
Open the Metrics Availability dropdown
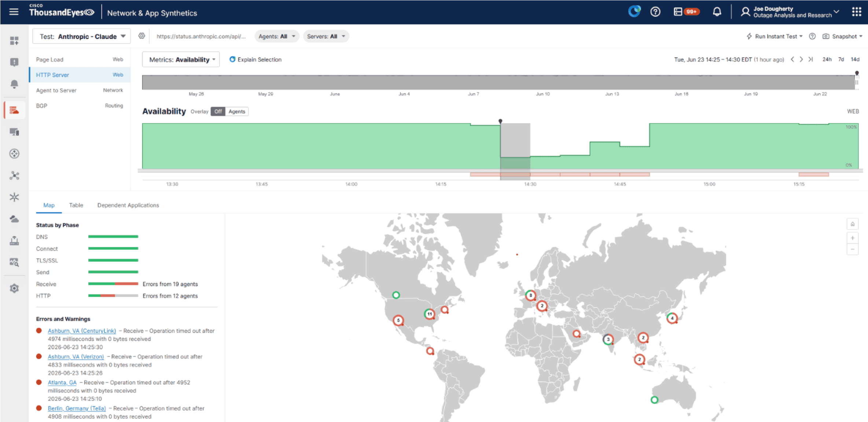point(181,59)
